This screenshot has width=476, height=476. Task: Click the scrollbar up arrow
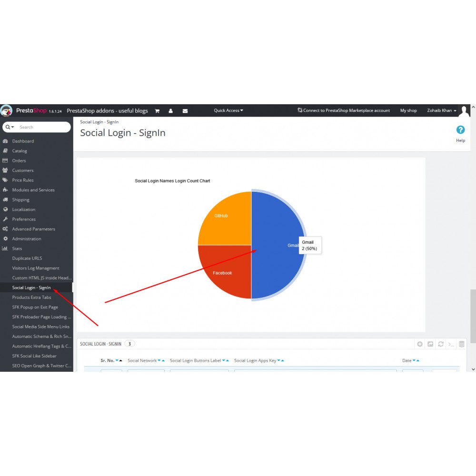473,107
